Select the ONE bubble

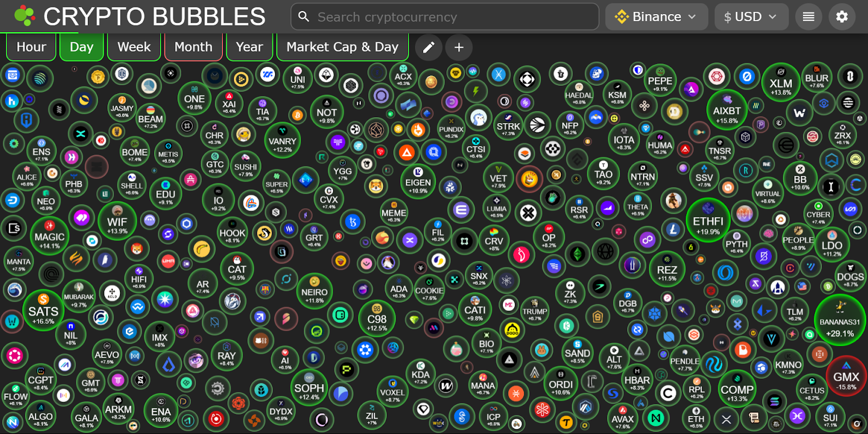pos(194,98)
